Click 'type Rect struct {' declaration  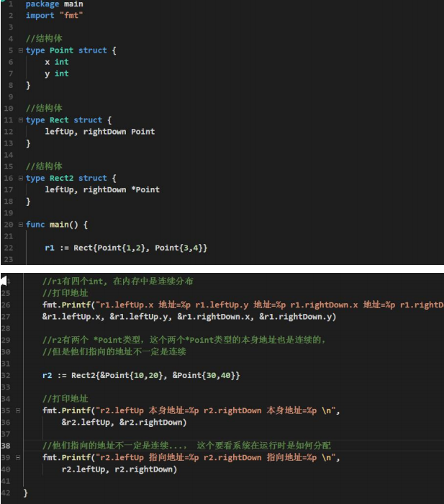tap(69, 120)
